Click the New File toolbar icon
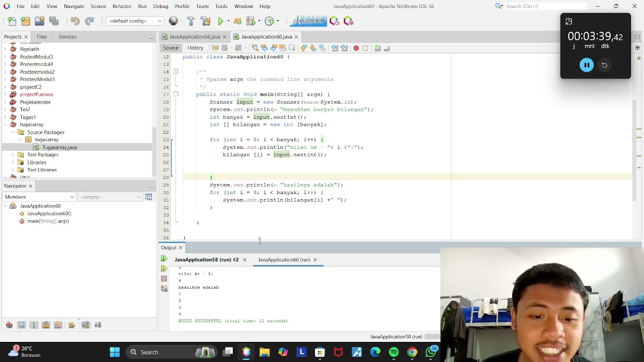Image resolution: width=644 pixels, height=362 pixels. [x=12, y=21]
